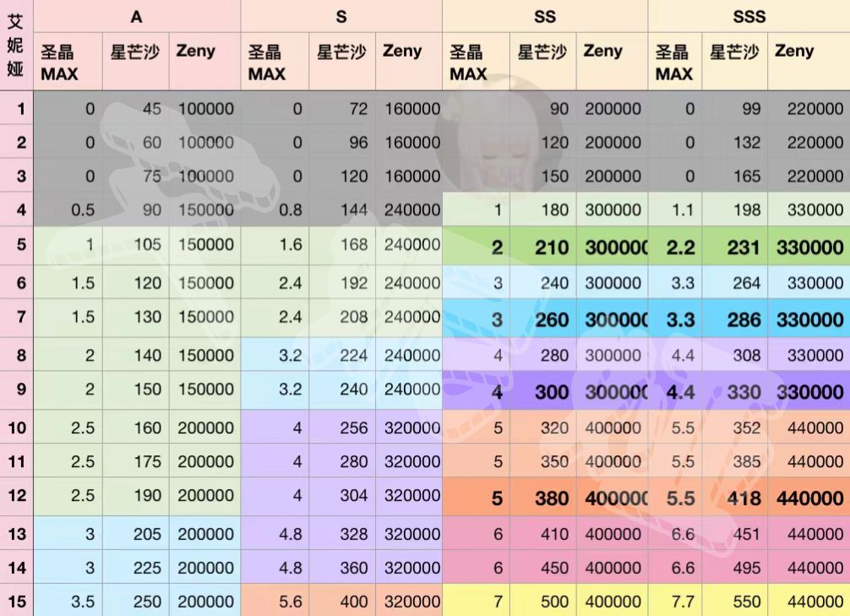The height and width of the screenshot is (616, 850).
Task: Select cell 224 in row 8
Action: coord(342,355)
